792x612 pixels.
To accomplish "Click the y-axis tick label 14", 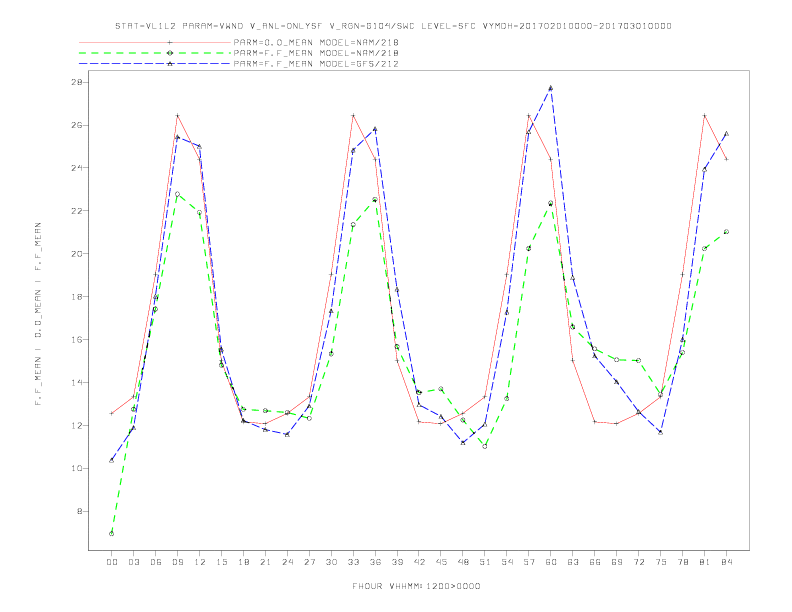I will [77, 382].
